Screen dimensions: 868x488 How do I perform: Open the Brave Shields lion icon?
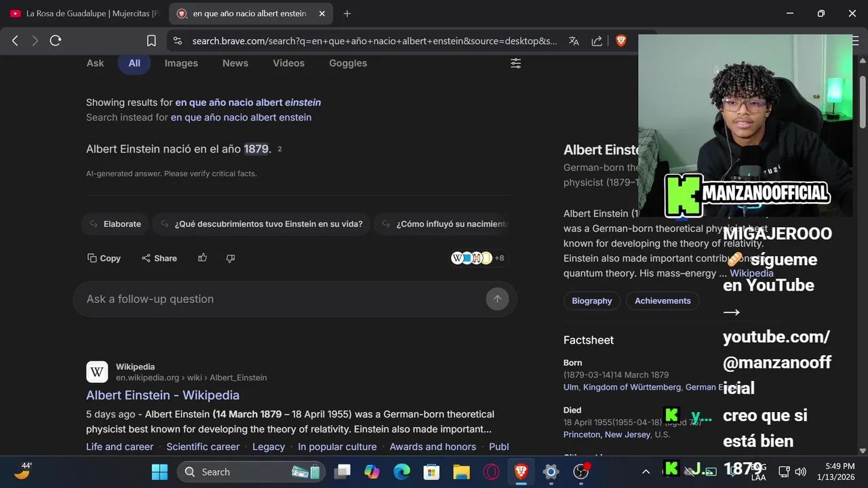(621, 41)
